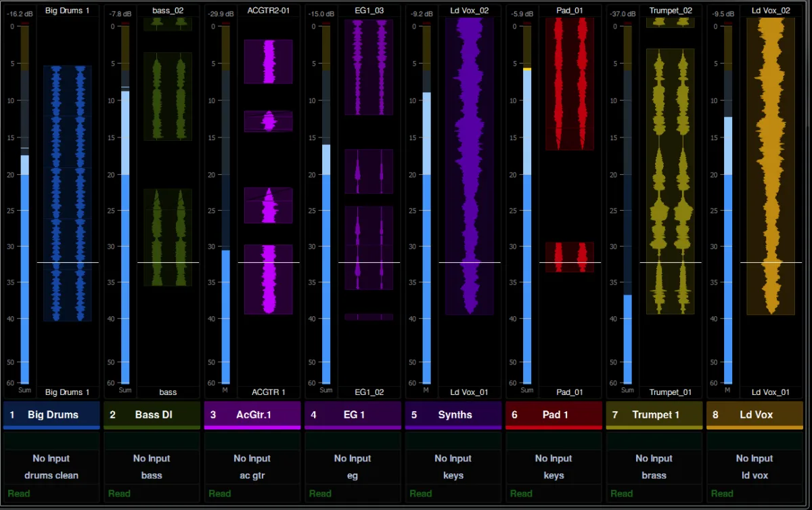This screenshot has height=510, width=812.
Task: Click the 'ld vox' output label
Action: 754,475
